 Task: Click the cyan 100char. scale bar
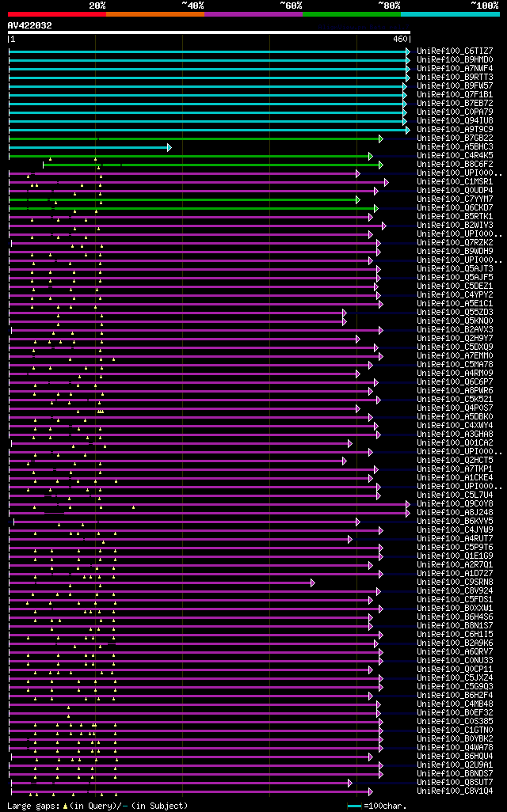point(355,806)
